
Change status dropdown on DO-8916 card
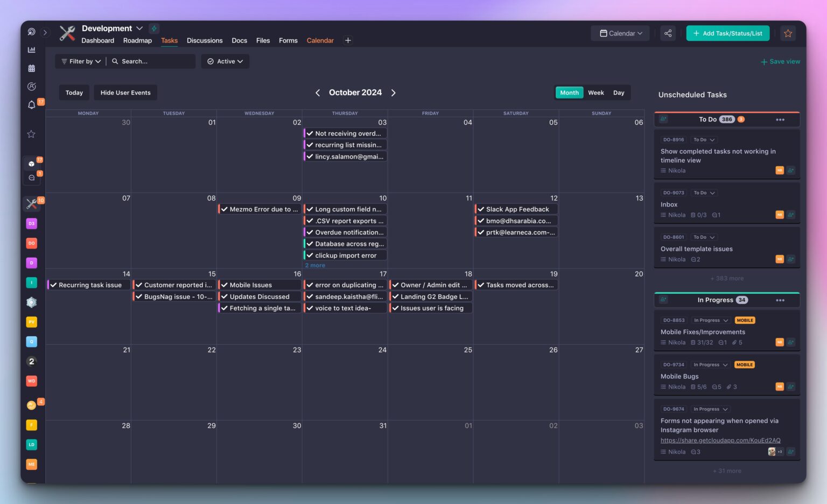point(704,140)
